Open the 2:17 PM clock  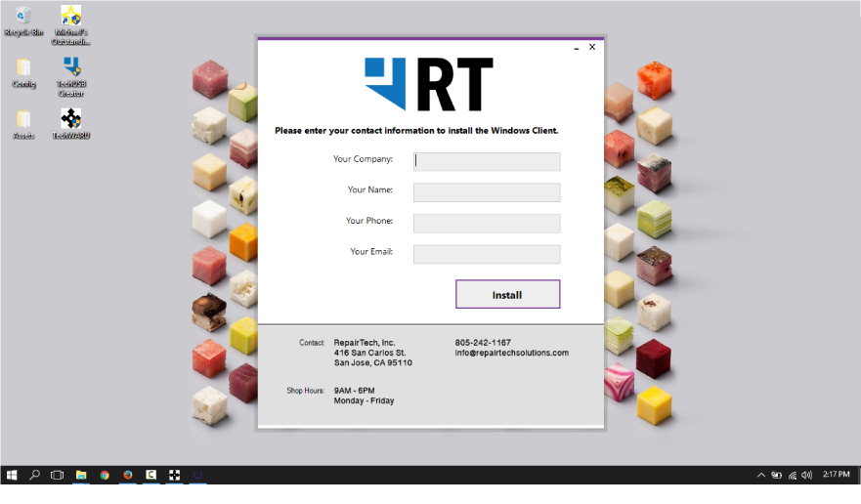tap(836, 475)
